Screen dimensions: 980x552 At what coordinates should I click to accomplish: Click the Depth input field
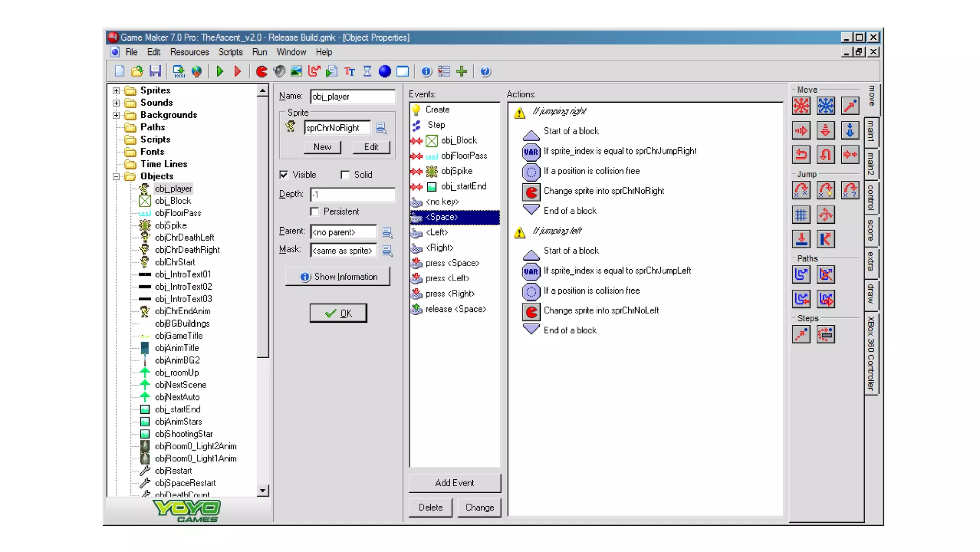point(352,194)
